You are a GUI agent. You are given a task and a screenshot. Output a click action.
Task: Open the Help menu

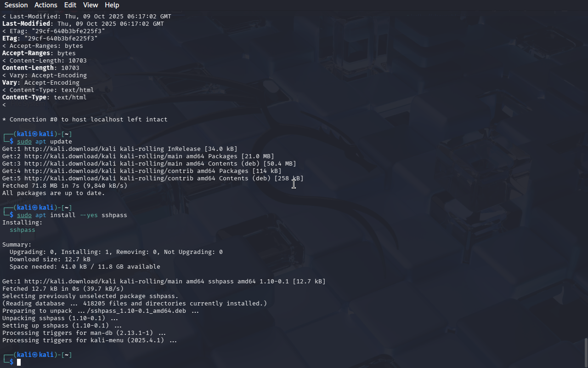pos(112,5)
